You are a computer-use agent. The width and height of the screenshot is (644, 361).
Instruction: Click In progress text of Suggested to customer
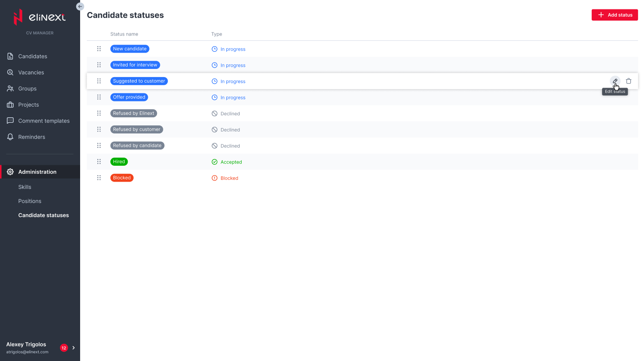(x=233, y=81)
